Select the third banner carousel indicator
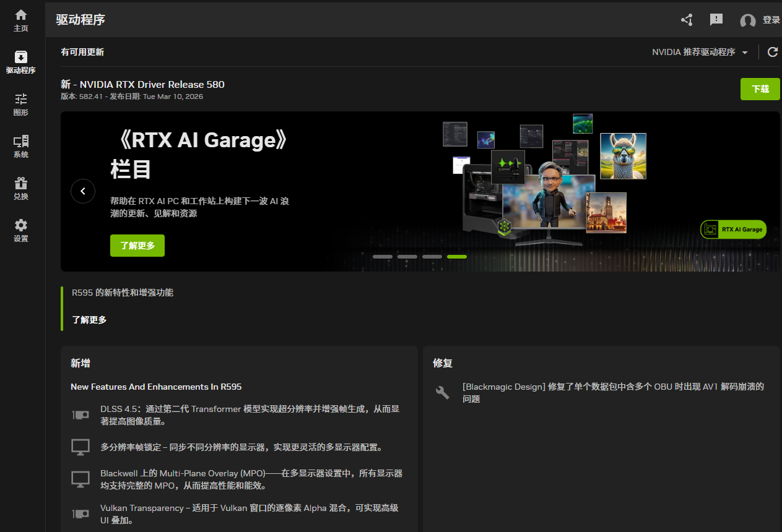 (432, 256)
